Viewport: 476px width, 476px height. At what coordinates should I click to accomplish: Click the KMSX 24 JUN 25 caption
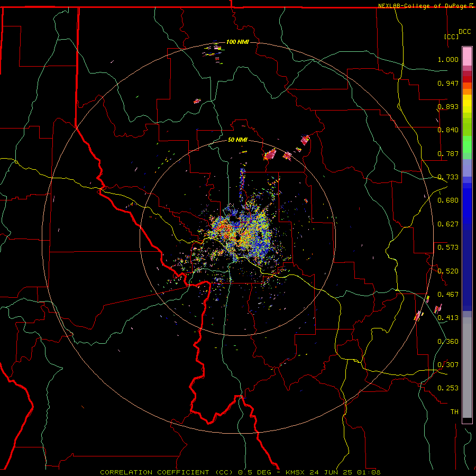[x=319, y=472]
